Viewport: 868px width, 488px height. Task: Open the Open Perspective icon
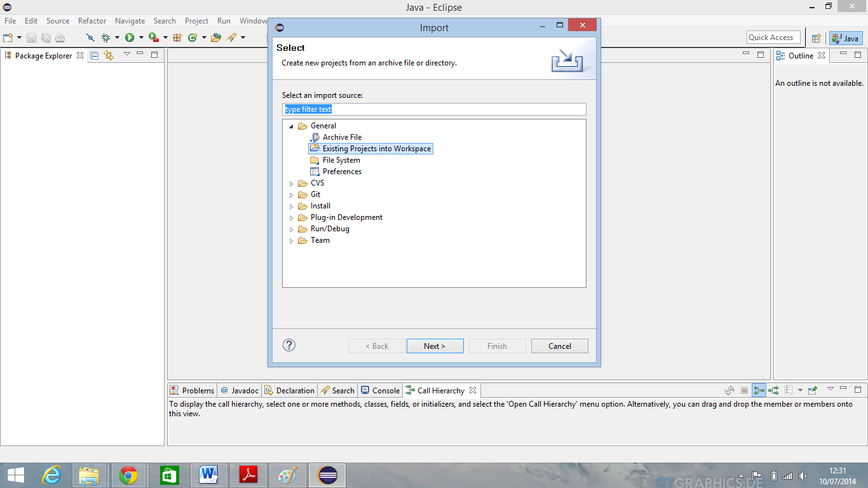[817, 38]
